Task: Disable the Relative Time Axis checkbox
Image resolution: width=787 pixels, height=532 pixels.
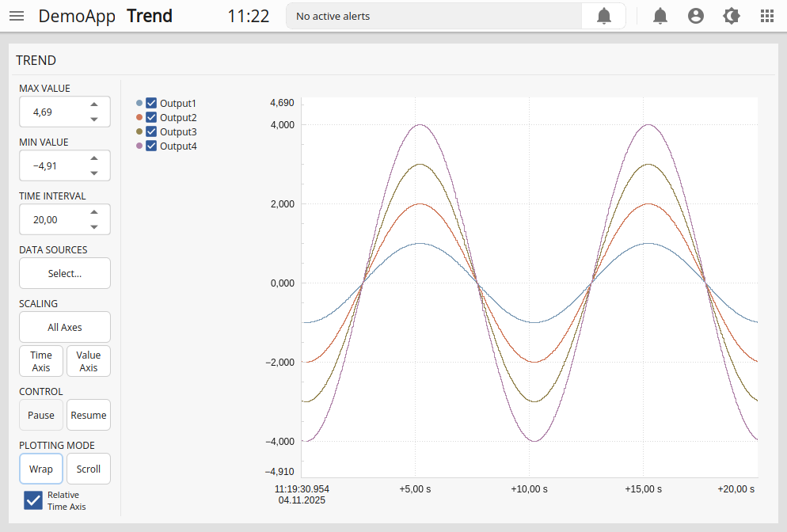Action: click(x=33, y=500)
